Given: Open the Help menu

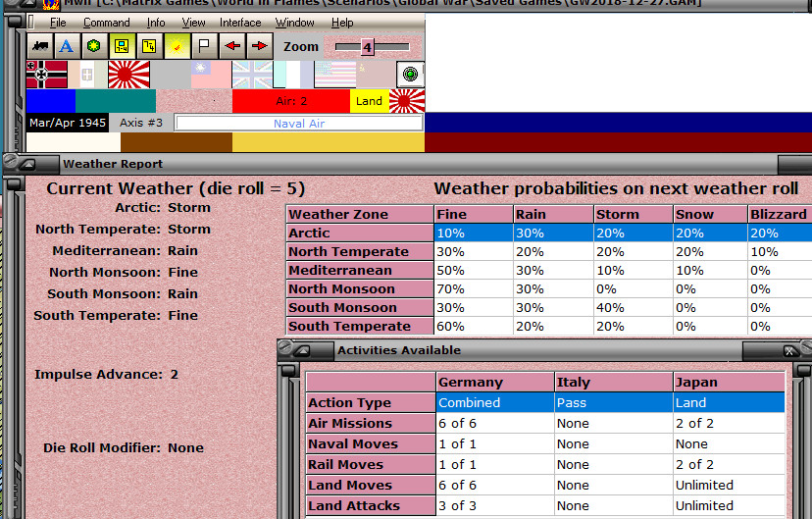Looking at the screenshot, I should (x=342, y=23).
